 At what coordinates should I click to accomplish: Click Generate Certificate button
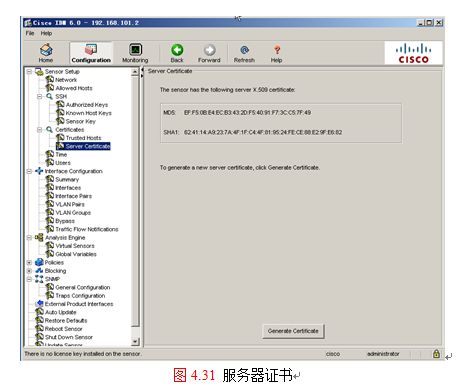[x=293, y=331]
